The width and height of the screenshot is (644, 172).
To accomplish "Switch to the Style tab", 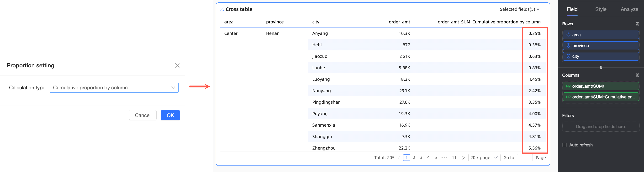I will pos(601,10).
